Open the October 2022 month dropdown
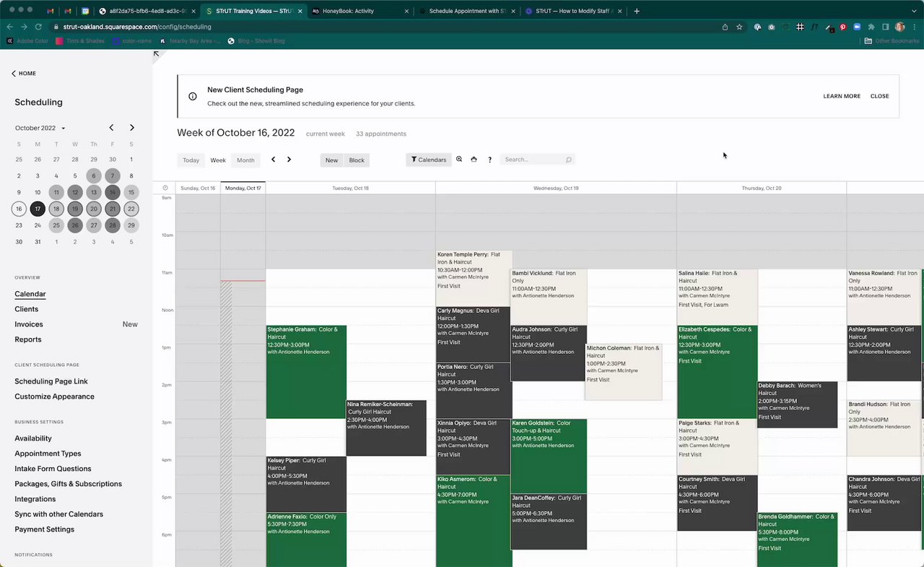924x567 pixels. point(40,128)
